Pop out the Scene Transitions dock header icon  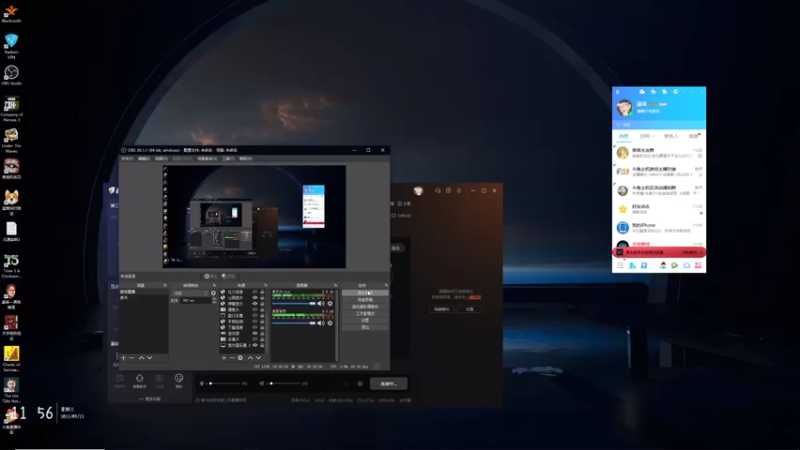pyautogui.click(x=214, y=285)
